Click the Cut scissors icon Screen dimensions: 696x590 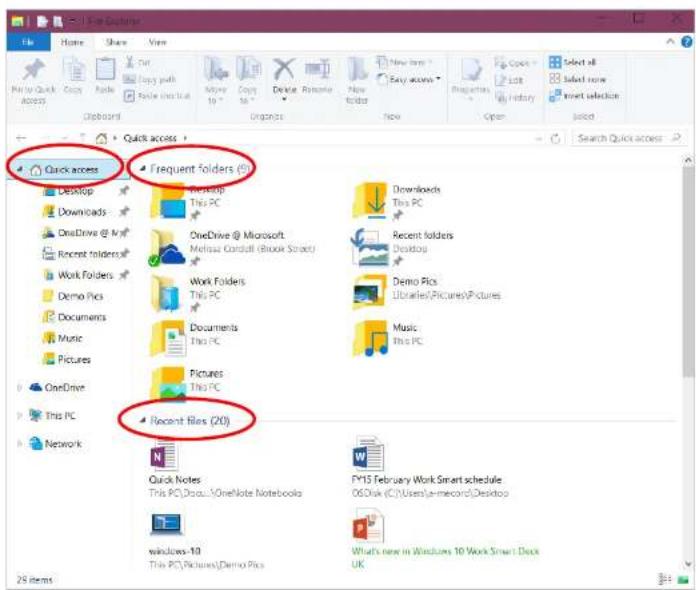pyautogui.click(x=130, y=62)
